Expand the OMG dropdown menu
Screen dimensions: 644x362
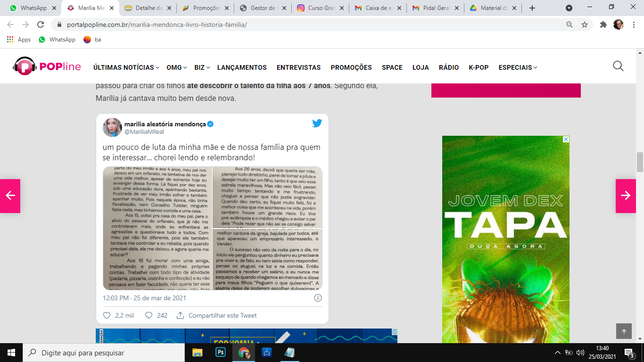177,67
